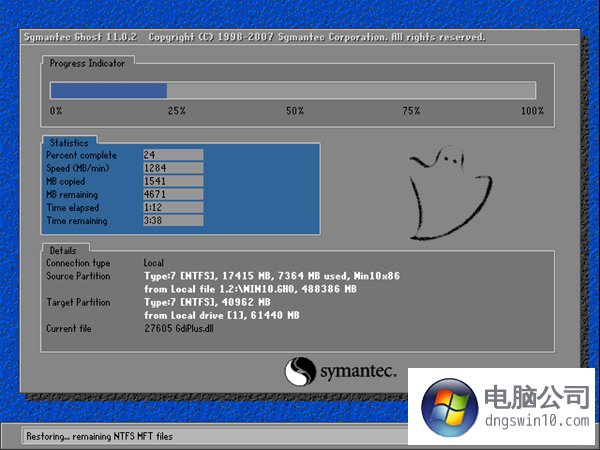Click the 'Target Partition' label

click(78, 302)
